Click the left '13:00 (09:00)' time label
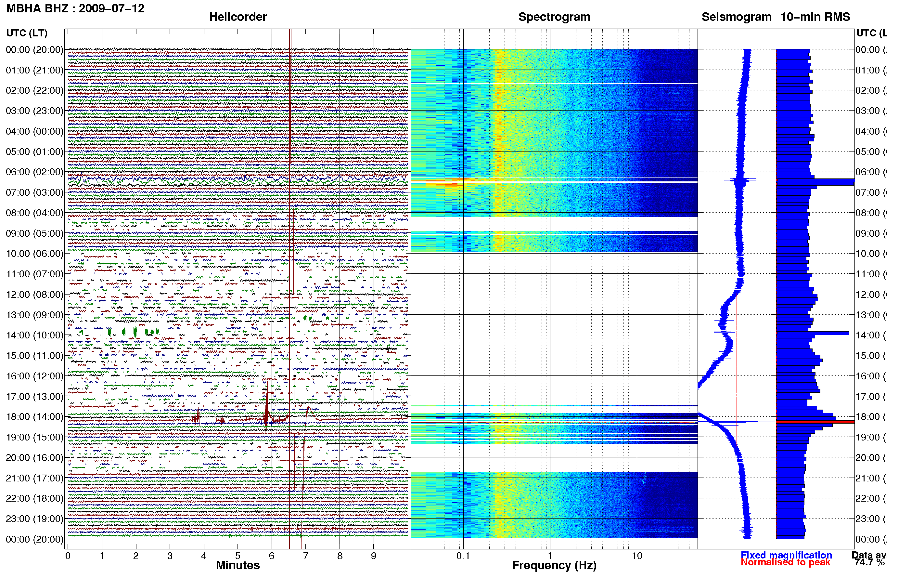 tap(34, 315)
